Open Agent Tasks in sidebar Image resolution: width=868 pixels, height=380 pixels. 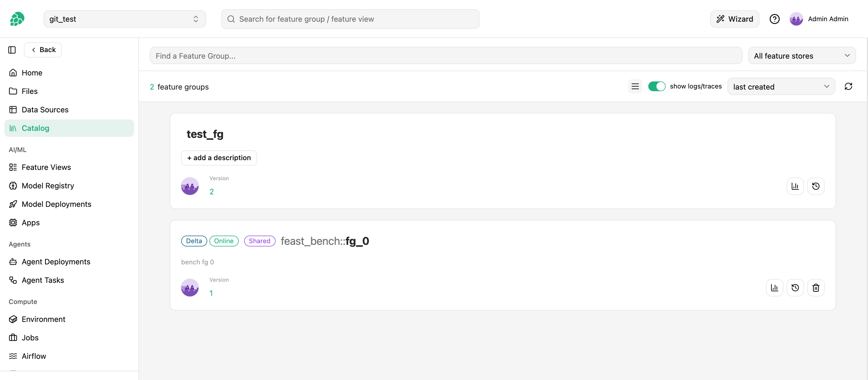coord(69,280)
